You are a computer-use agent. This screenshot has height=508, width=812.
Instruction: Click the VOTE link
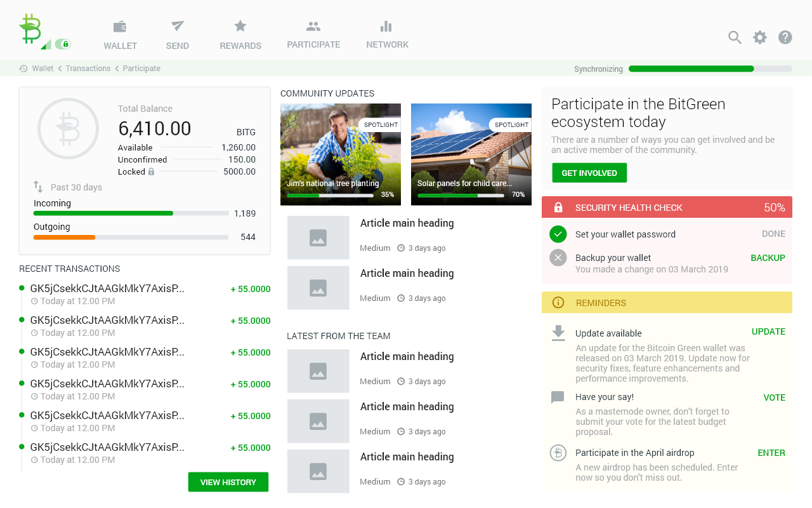pos(775,398)
